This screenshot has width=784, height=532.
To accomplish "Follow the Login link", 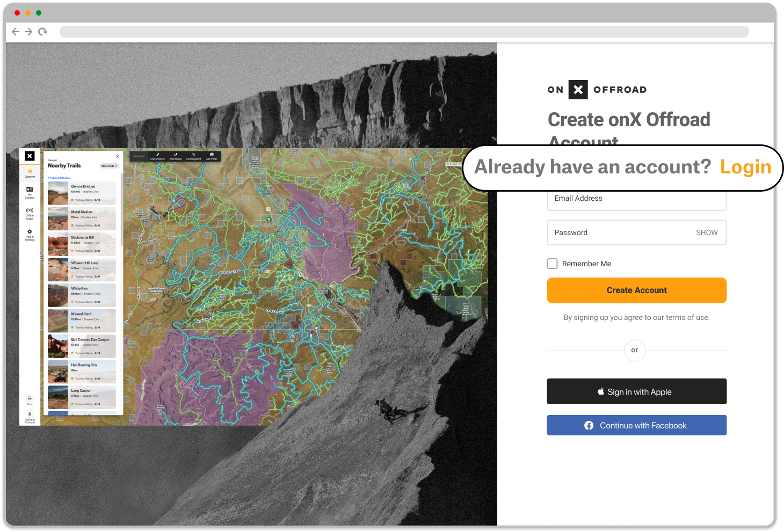I will click(x=745, y=167).
